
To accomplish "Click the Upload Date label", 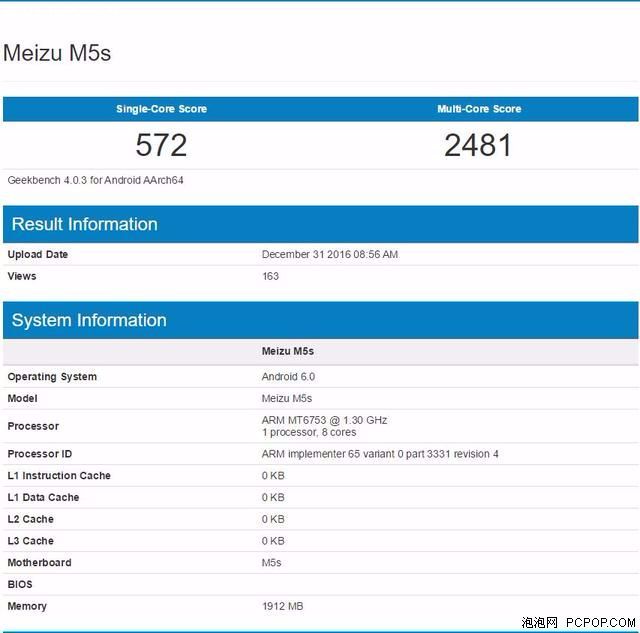I will (38, 254).
